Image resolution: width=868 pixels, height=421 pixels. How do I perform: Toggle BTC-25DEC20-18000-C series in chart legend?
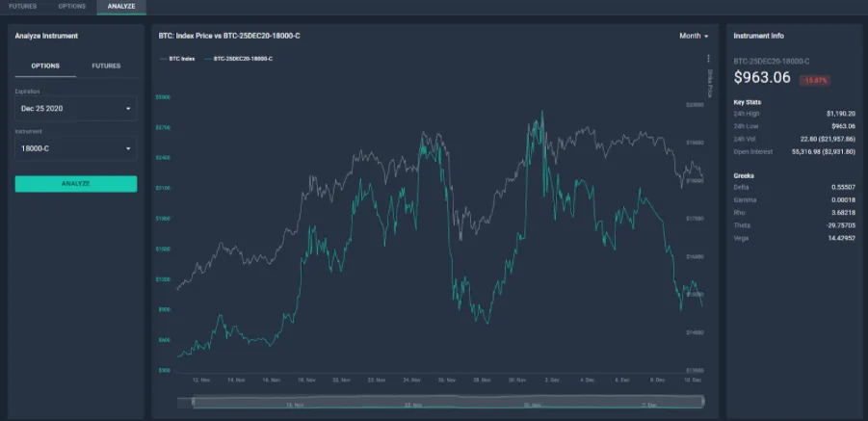point(239,59)
